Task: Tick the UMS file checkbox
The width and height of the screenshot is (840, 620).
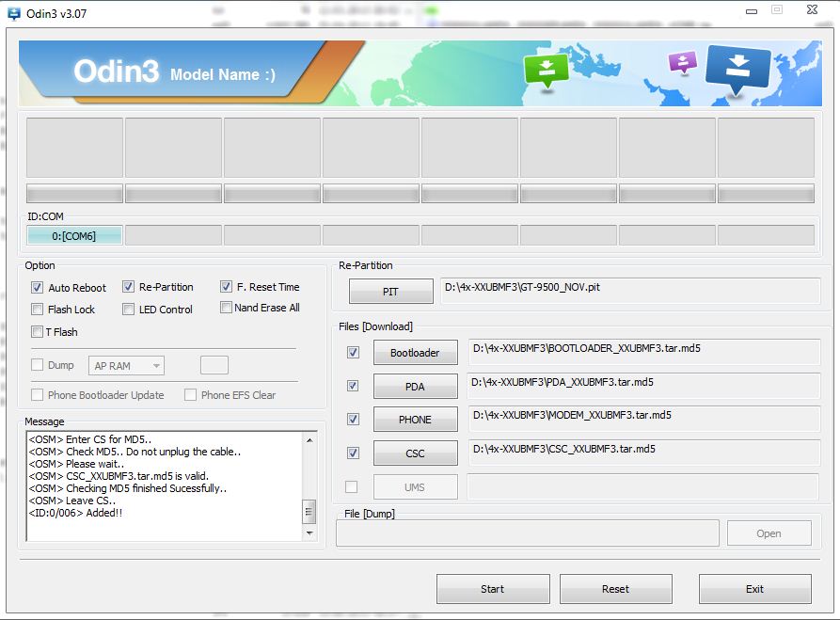Action: coord(352,486)
